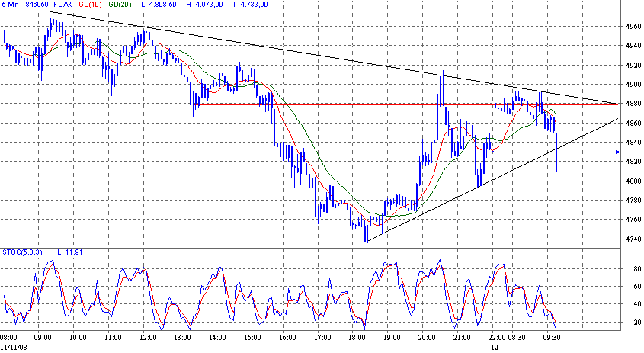The height and width of the screenshot is (353, 644).
Task: Click the 4860 price axis label
Action: click(x=633, y=123)
